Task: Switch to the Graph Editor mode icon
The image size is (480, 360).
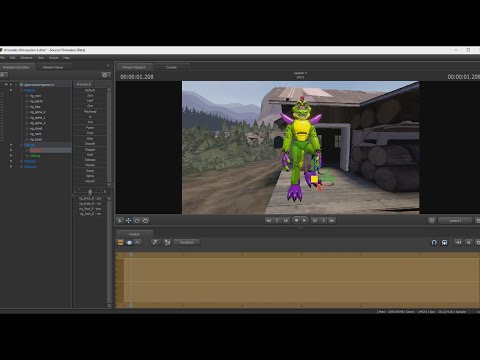Action: click(x=138, y=243)
